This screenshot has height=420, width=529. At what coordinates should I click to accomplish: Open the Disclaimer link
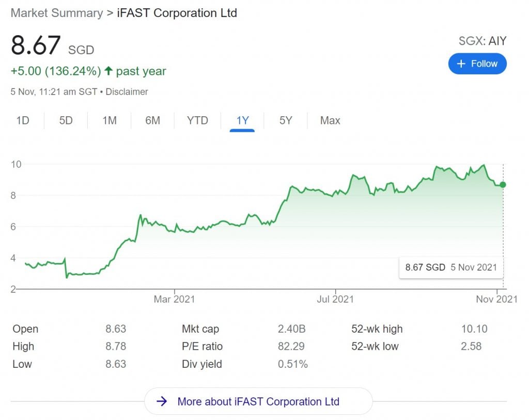tap(127, 92)
